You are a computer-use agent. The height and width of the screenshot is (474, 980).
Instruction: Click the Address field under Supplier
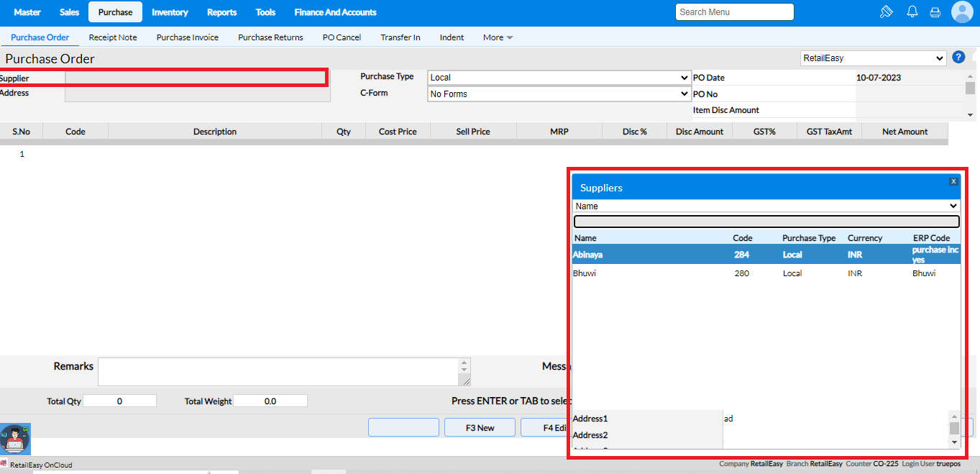pos(198,94)
